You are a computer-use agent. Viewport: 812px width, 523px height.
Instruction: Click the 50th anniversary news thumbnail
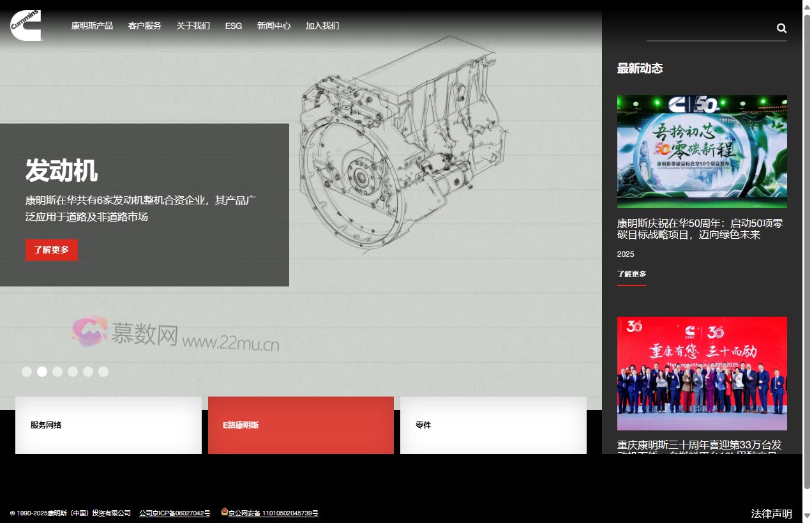click(x=702, y=152)
